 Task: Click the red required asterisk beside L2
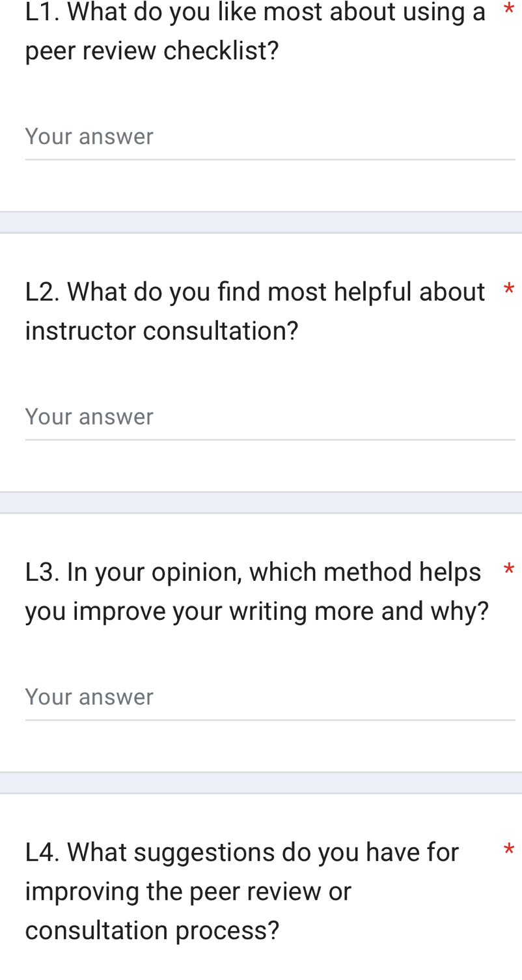509,291
